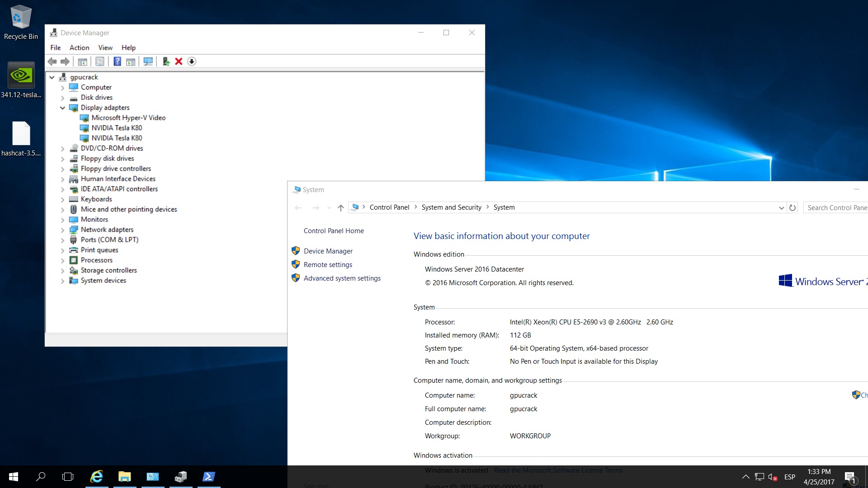The image size is (868, 488).
Task: Click Update device driver toolbar icon
Action: tap(166, 61)
